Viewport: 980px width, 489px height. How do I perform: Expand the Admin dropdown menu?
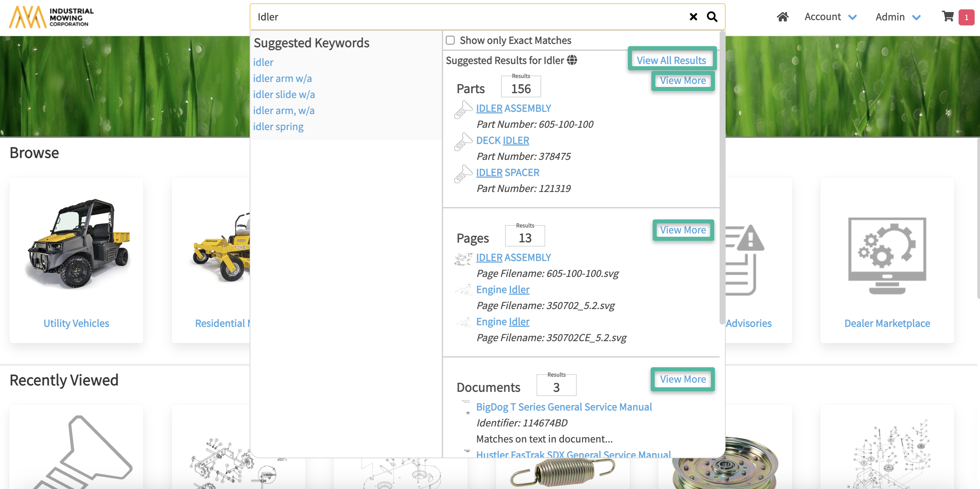(898, 17)
